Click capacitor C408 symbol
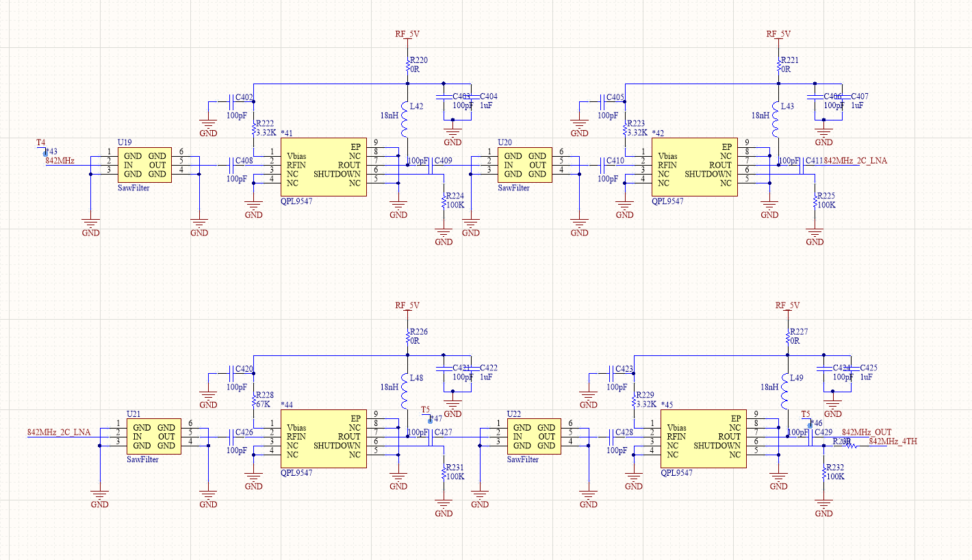972x560 pixels. pyautogui.click(x=231, y=165)
